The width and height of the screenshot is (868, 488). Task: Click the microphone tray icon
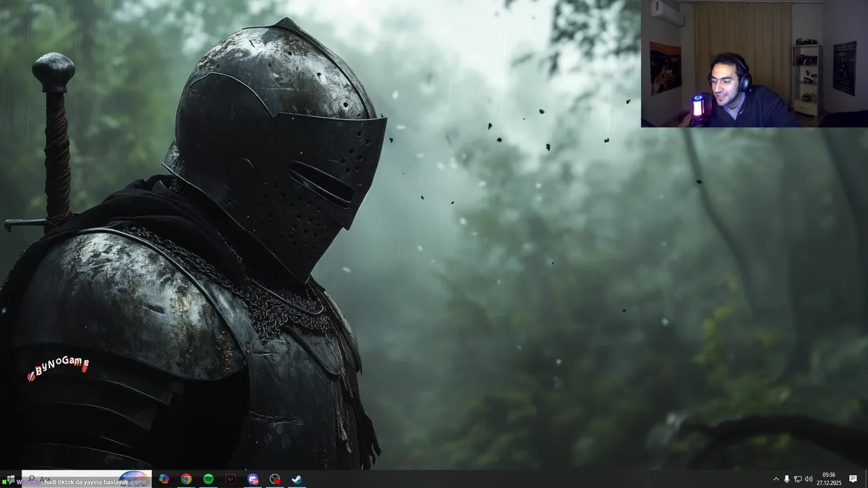click(787, 479)
